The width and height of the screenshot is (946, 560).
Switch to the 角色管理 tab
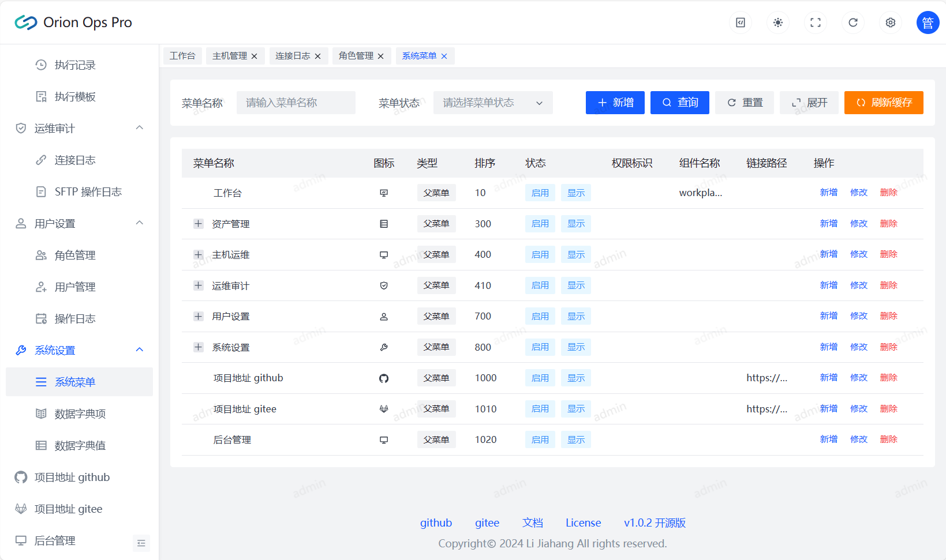click(356, 56)
